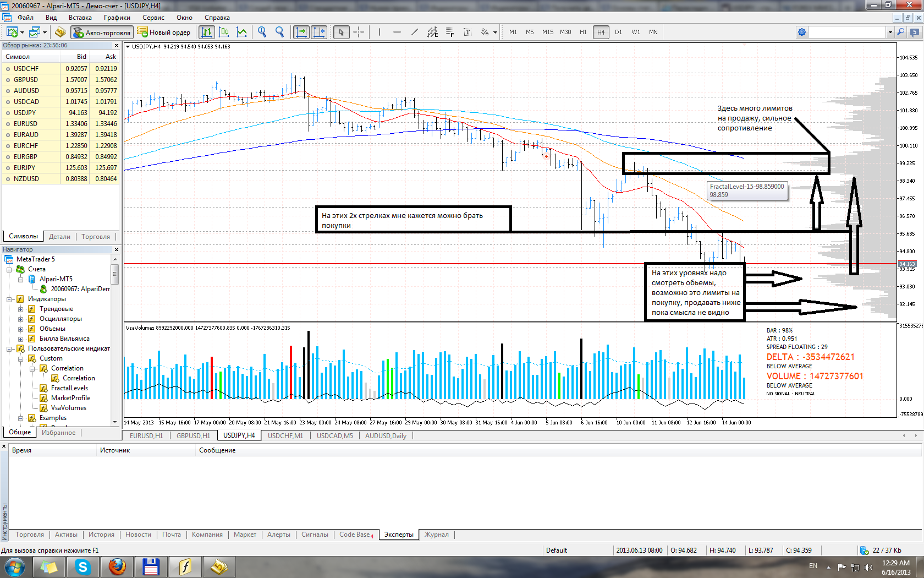This screenshot has width=924, height=578.
Task: Select the arrow cursor tool
Action: (342, 32)
